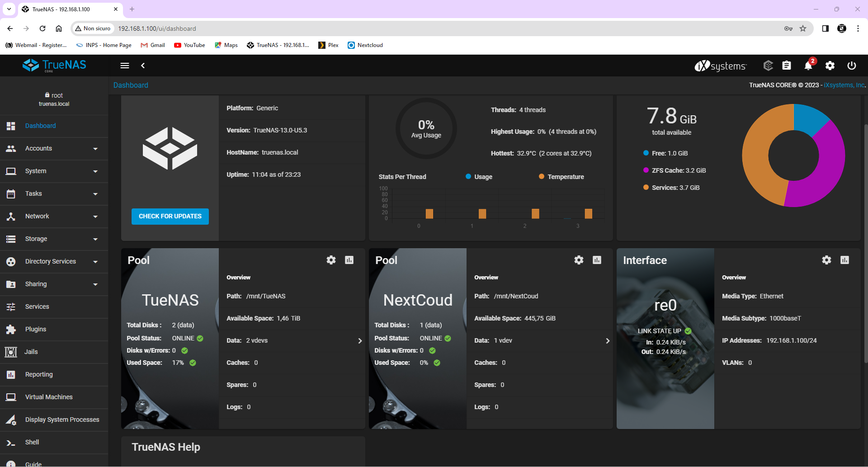Click the Dashboard breadcrumb
This screenshot has width=868, height=467.
pos(131,85)
